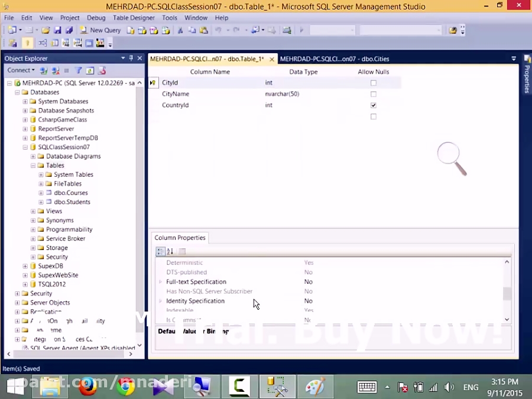Screen dimensions: 532x399
Task: Uncheck Allow Nulls for the CountryId column
Action: [373, 105]
